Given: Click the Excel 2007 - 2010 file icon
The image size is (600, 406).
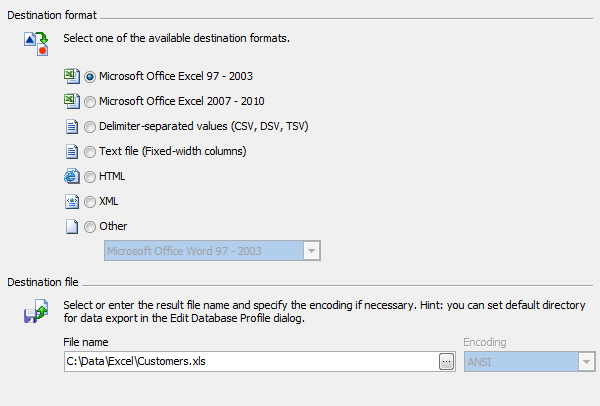Looking at the screenshot, I should click(72, 101).
